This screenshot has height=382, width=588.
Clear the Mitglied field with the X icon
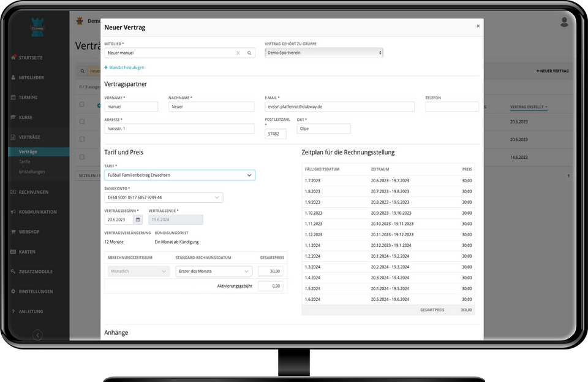[238, 53]
